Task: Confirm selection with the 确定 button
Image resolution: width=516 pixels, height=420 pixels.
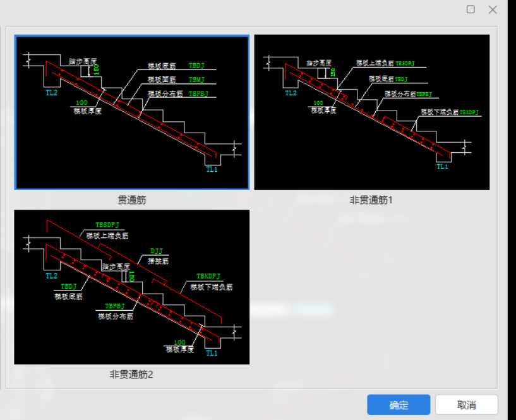Action: [x=399, y=405]
